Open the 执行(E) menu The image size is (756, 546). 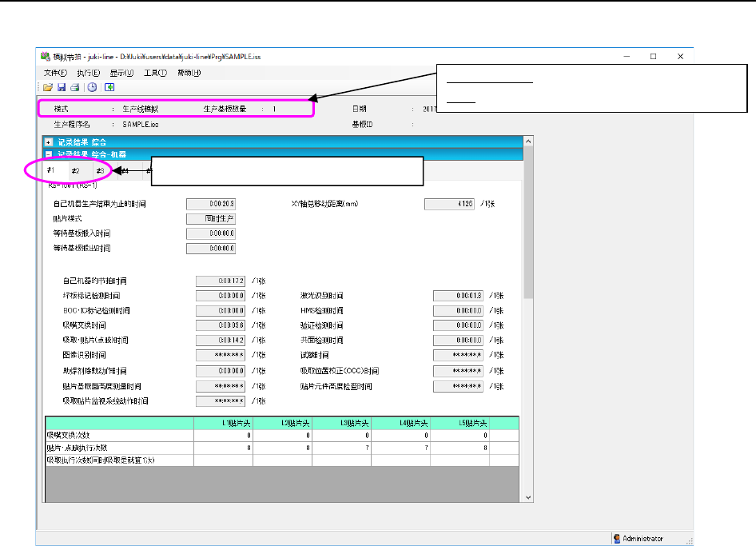[x=88, y=73]
